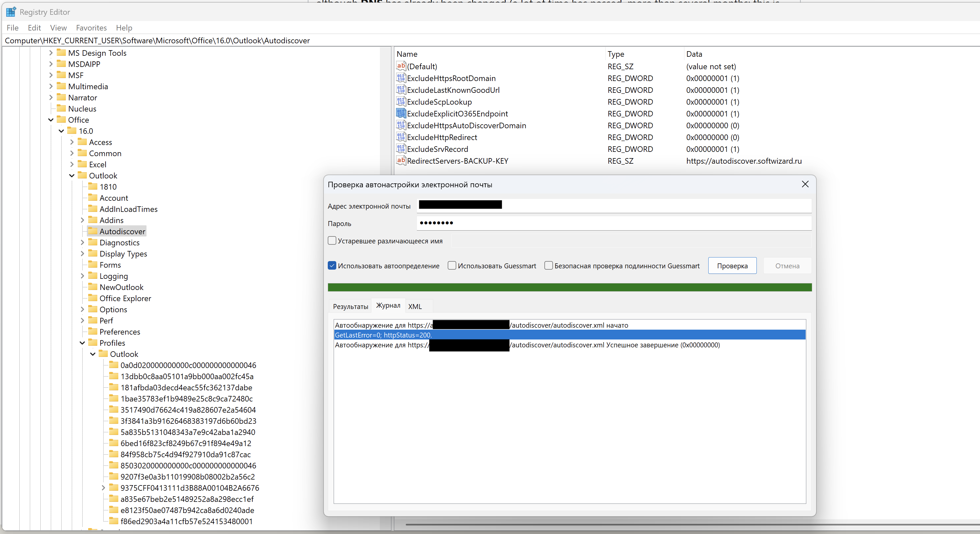Expand the Addins tree node
The image size is (980, 534).
pos(82,220)
